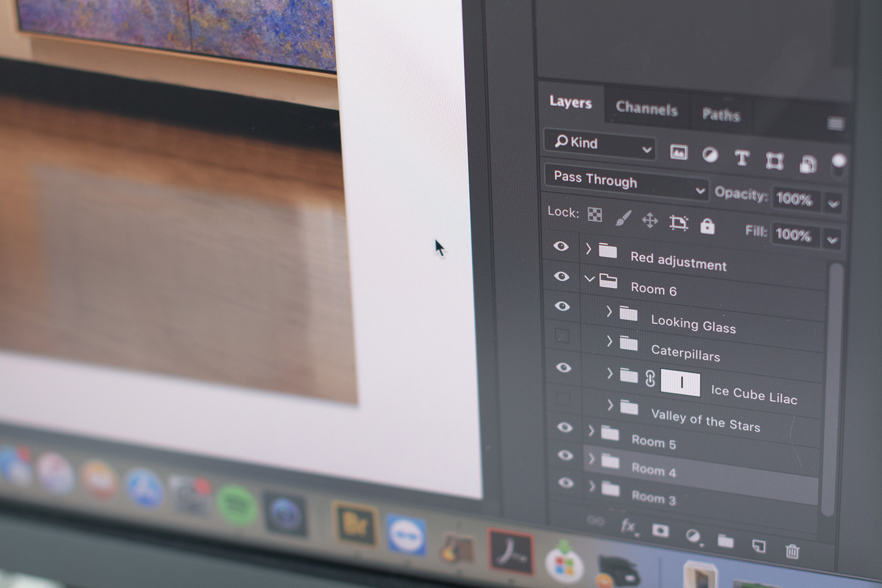Open the Opacity slider dropdown arrow
The width and height of the screenshot is (882, 588).
tap(833, 203)
